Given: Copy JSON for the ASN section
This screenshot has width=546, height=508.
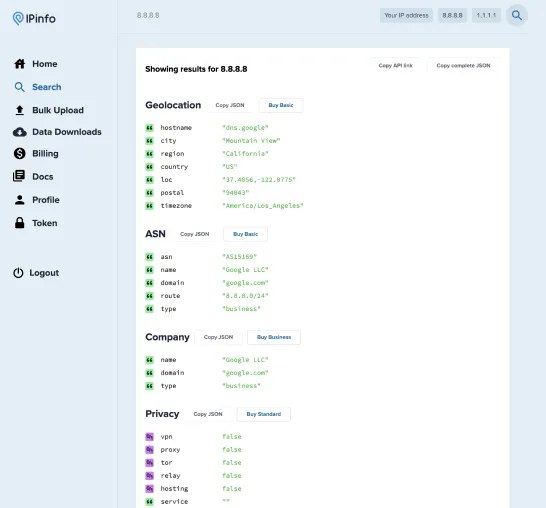Looking at the screenshot, I should pos(195,234).
